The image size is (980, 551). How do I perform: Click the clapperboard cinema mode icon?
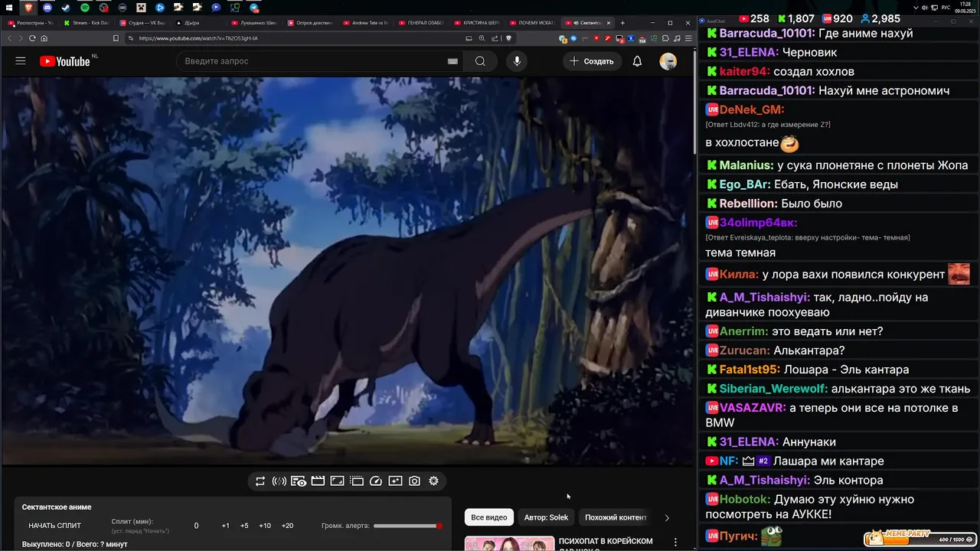click(318, 481)
